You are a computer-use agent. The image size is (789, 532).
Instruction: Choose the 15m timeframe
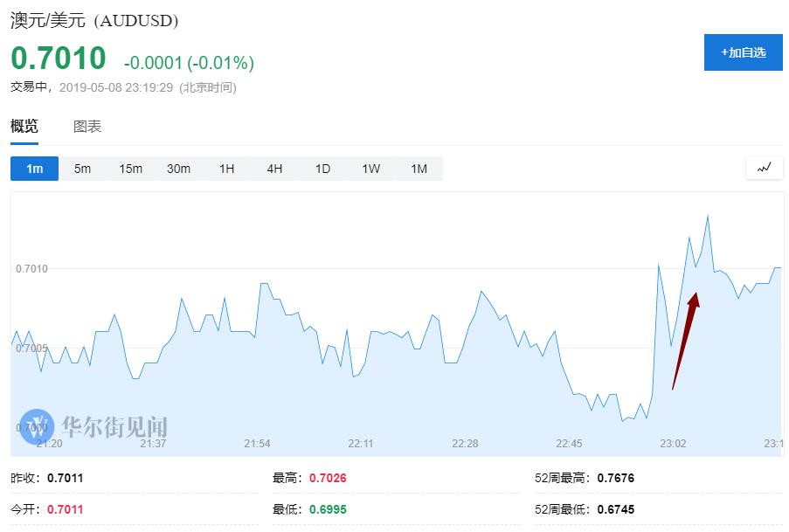click(x=130, y=169)
